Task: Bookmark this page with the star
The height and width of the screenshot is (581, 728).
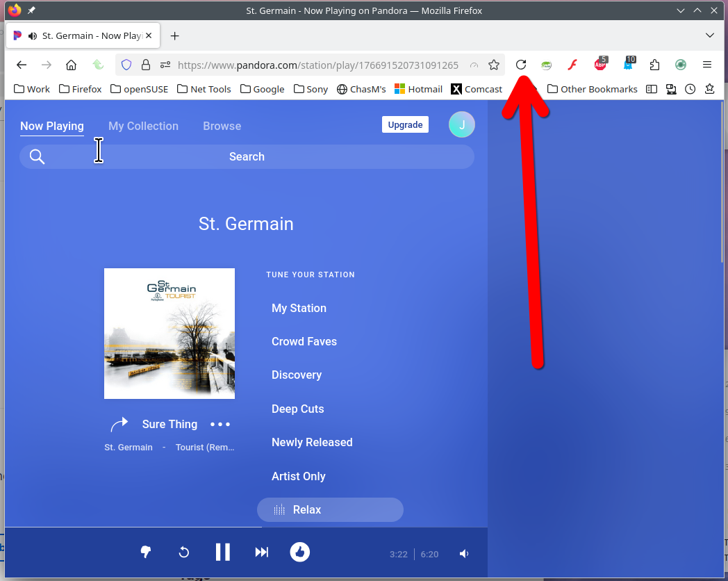Action: 493,65
